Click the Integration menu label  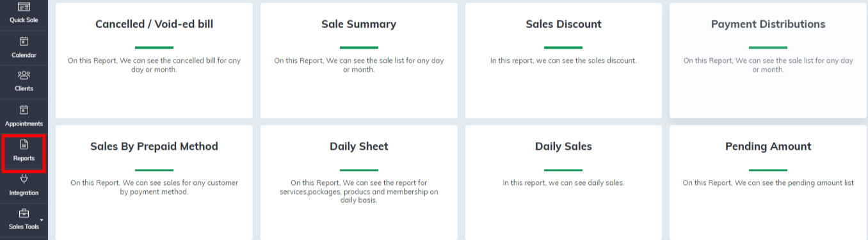24,193
